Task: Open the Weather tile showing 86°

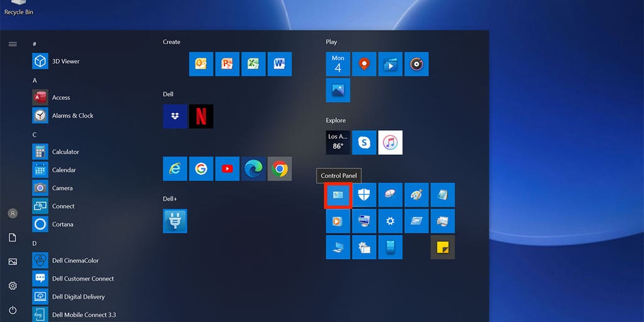Action: pos(338,143)
